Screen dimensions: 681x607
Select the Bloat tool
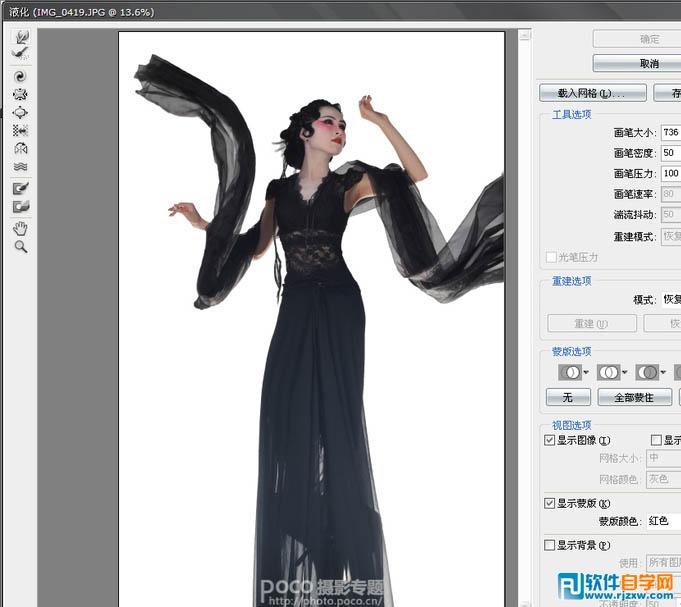tap(21, 112)
